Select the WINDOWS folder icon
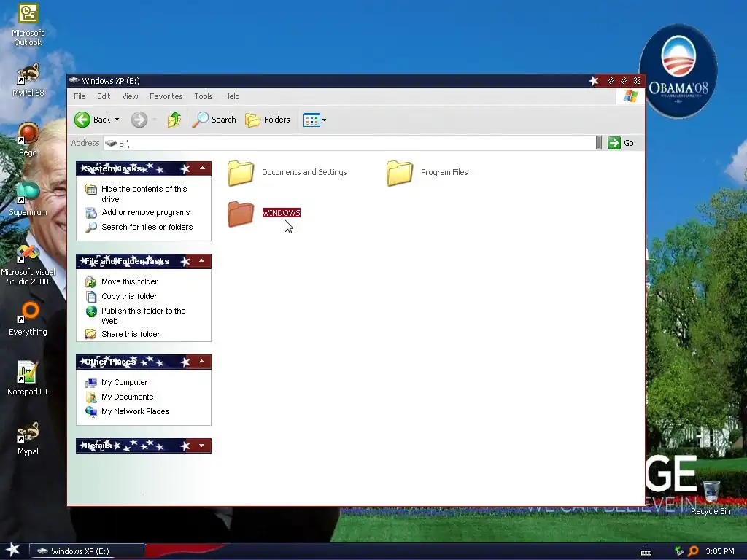 pos(241,214)
